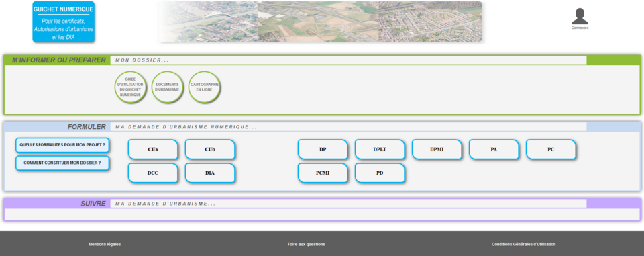Open the PD demolition permit form
The width and height of the screenshot is (644, 256).
(x=380, y=173)
